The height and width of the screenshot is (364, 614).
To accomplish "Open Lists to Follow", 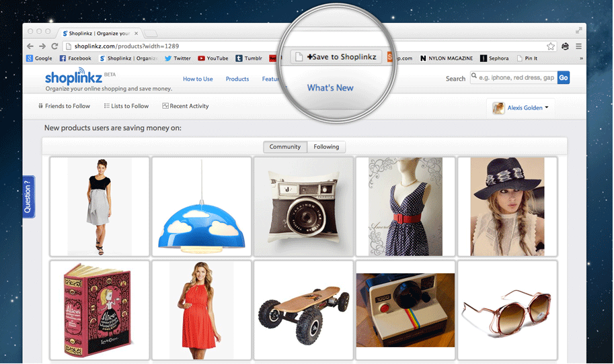I will [x=126, y=106].
